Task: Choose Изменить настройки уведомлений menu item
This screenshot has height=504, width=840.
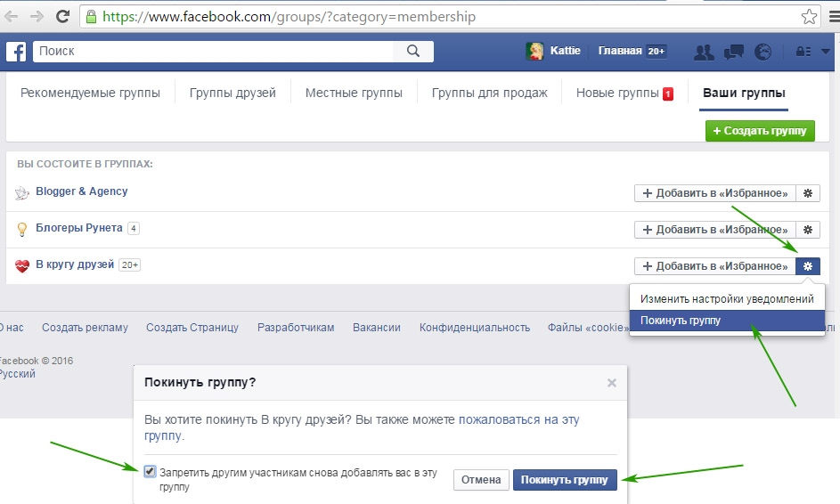Action: pos(727,299)
